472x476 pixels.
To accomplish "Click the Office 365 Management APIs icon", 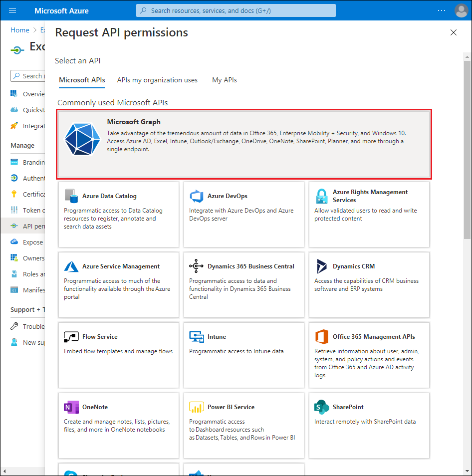I will 322,337.
